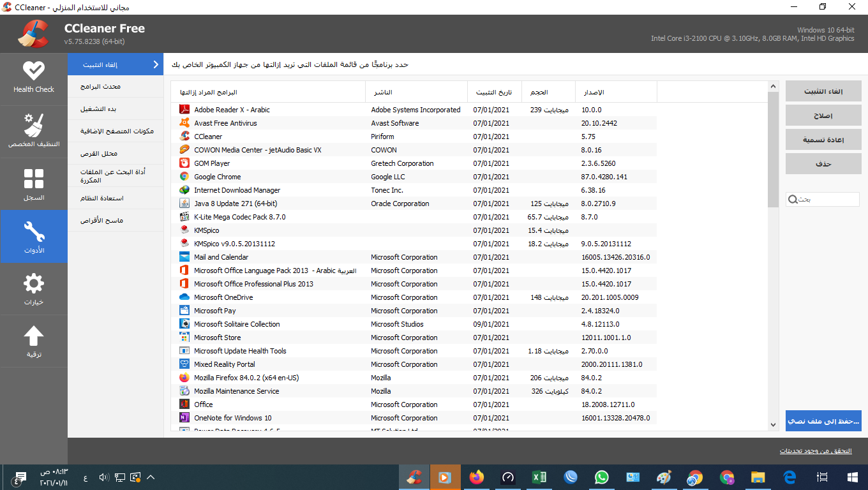Click scrollbar up arrow of program list
This screenshot has height=490, width=868.
coord(773,87)
